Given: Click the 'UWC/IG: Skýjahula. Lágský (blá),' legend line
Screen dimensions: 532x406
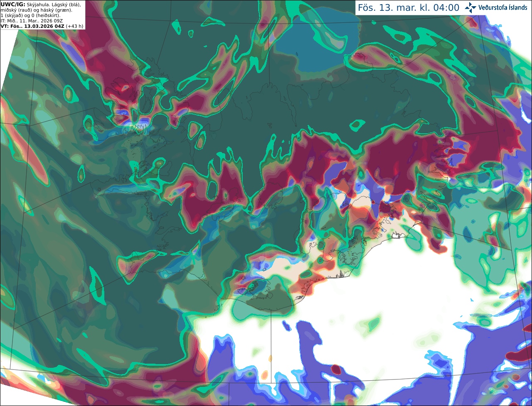Looking at the screenshot, I should coord(41,5).
